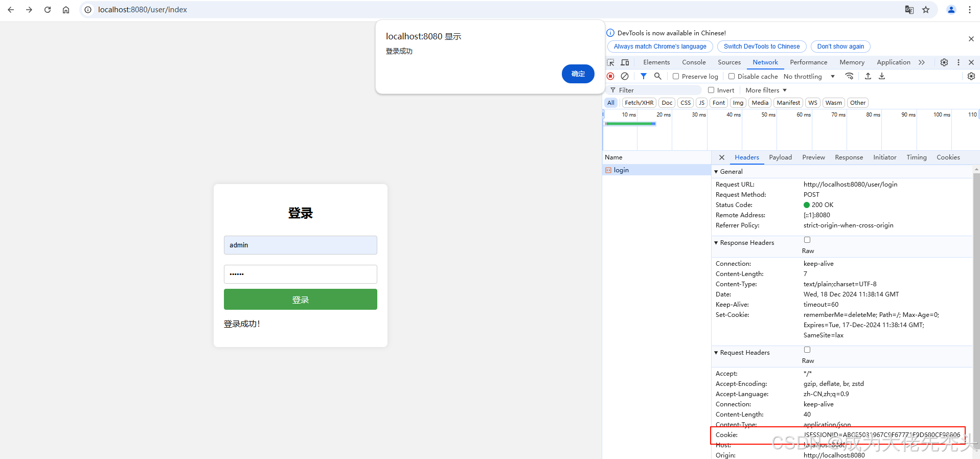Enable the Preserve log checkbox
The image size is (980, 459).
point(676,76)
